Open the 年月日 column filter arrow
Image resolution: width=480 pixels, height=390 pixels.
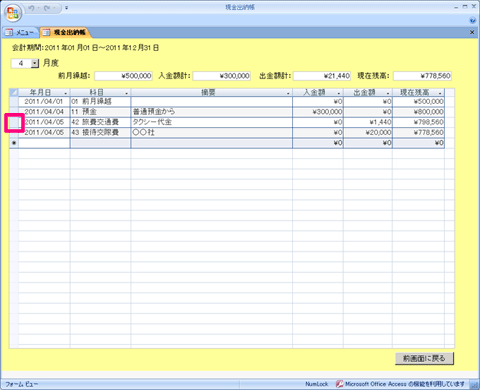[x=66, y=93]
